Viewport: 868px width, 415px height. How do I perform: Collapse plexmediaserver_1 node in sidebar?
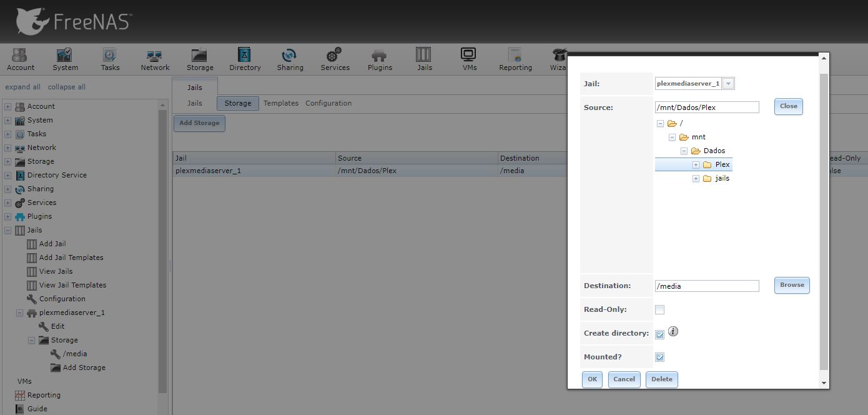tap(20, 312)
